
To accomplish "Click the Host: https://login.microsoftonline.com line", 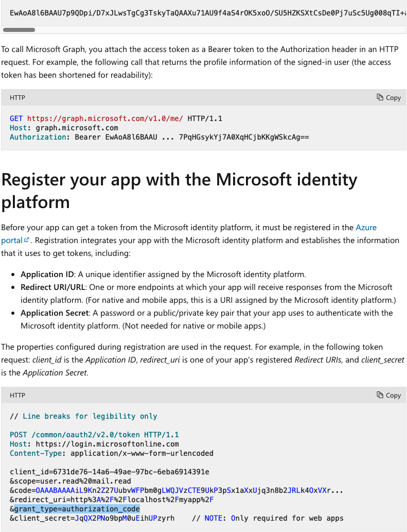I will (x=94, y=444).
